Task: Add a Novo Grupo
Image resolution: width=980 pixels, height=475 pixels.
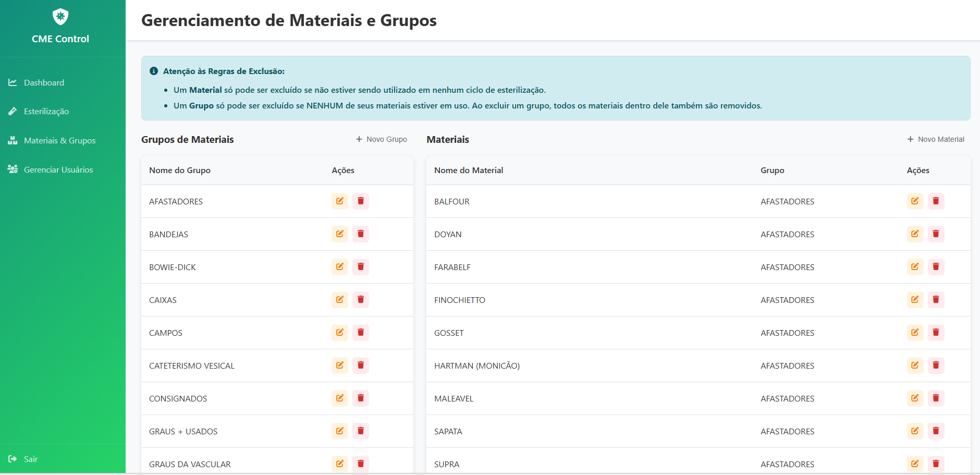Action: (382, 139)
